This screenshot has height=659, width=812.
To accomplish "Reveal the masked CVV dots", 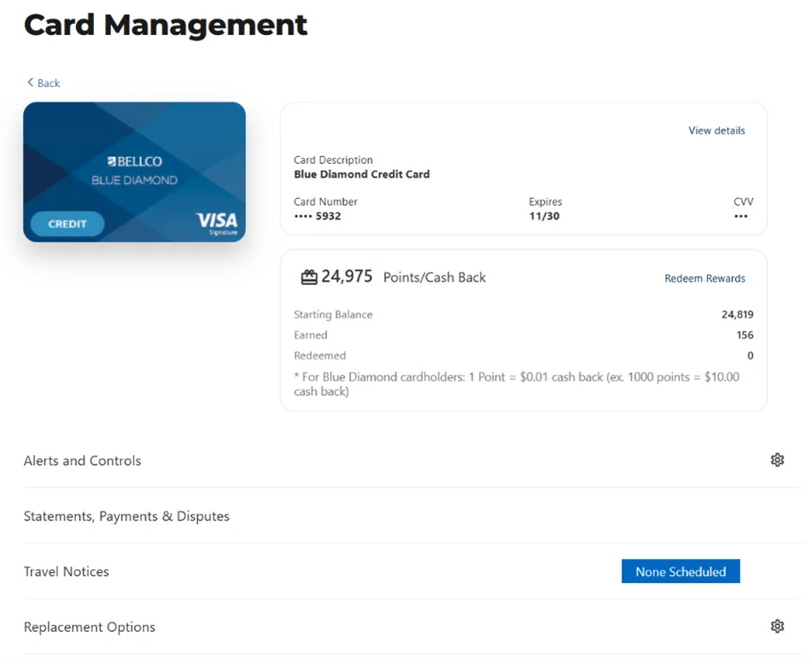I will tap(740, 217).
